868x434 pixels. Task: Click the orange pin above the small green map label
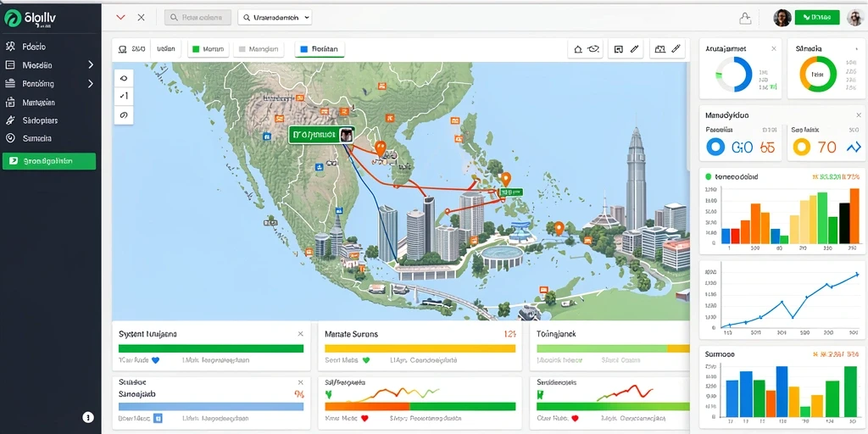505,179
